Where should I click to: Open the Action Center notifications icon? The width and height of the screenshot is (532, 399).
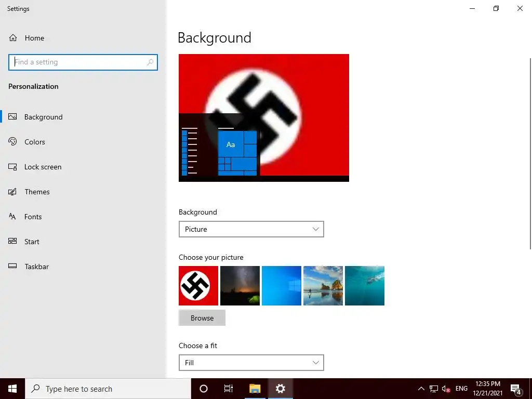pos(516,389)
